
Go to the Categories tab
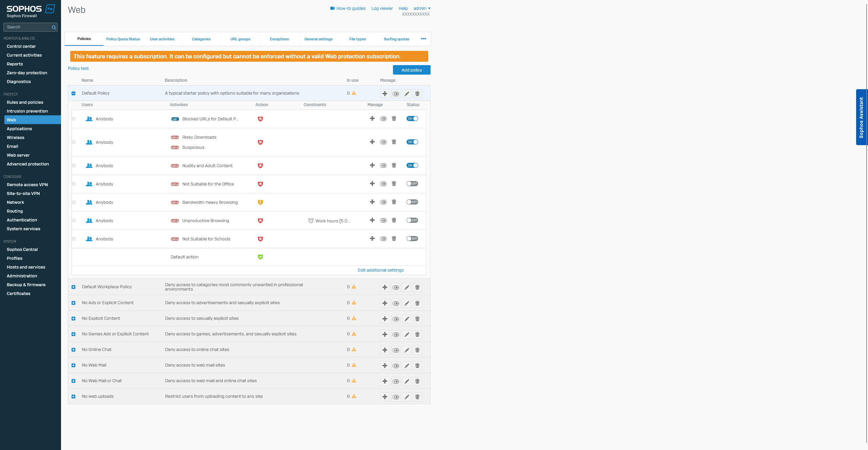[x=201, y=39]
